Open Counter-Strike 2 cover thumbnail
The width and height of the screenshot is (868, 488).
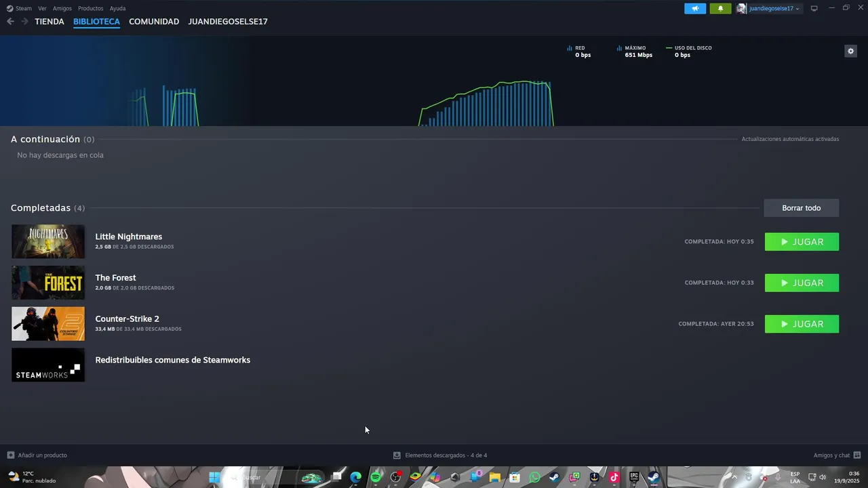click(x=48, y=324)
